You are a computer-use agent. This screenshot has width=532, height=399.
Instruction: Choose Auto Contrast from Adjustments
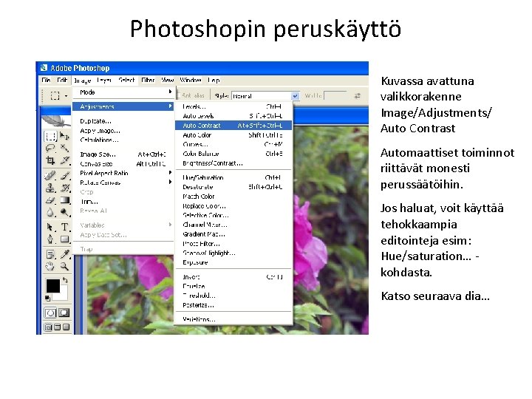coord(233,126)
